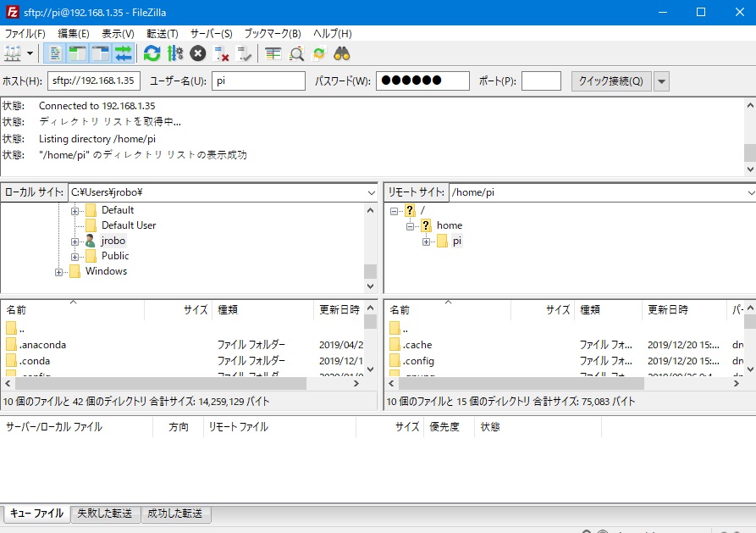
Task: Open the directory listing filters dialog
Action: tap(273, 53)
